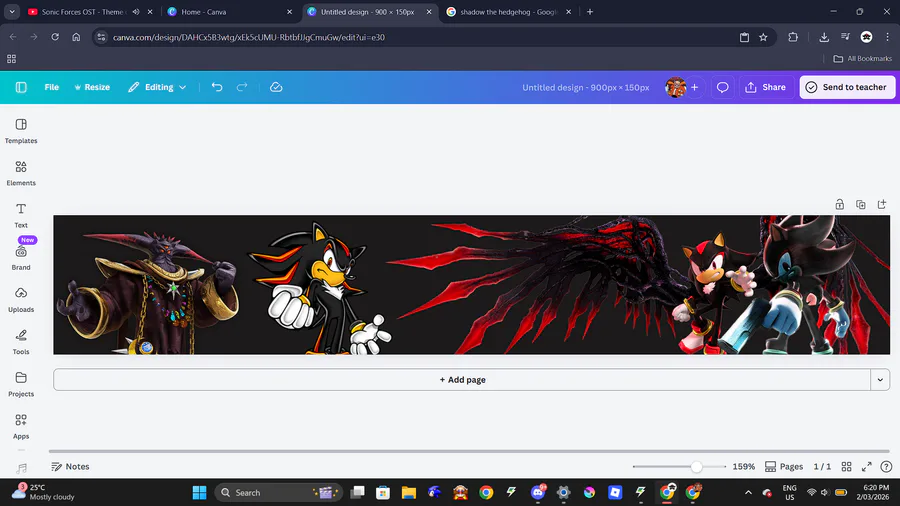Undo the last action
This screenshot has height=506, width=900.
coord(217,87)
